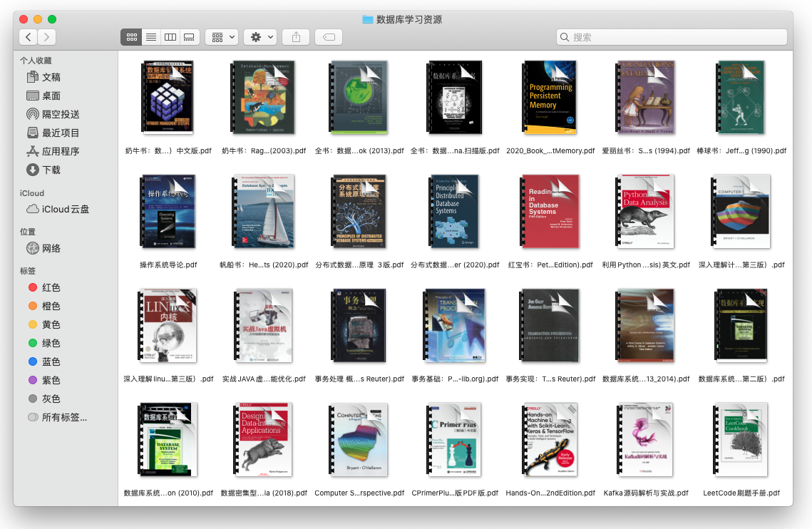The width and height of the screenshot is (812, 529).
Task: Select the 2020_Book Programming Persistent Memory PDF icon
Action: (550, 98)
